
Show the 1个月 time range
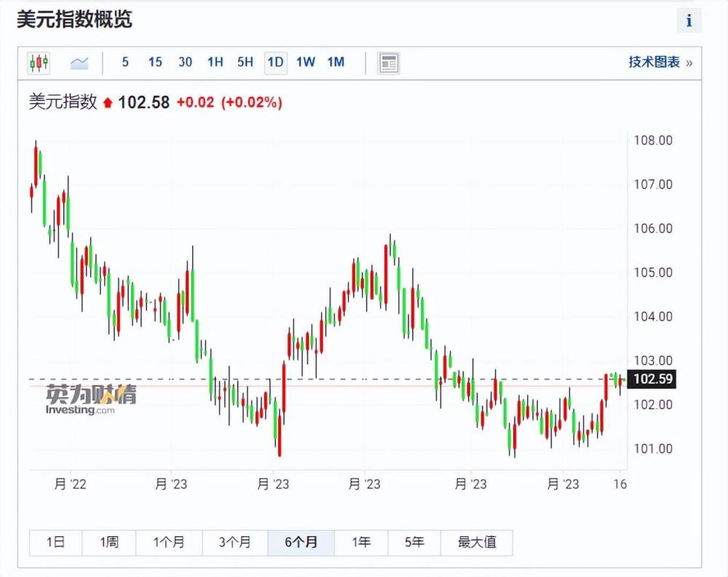169,543
